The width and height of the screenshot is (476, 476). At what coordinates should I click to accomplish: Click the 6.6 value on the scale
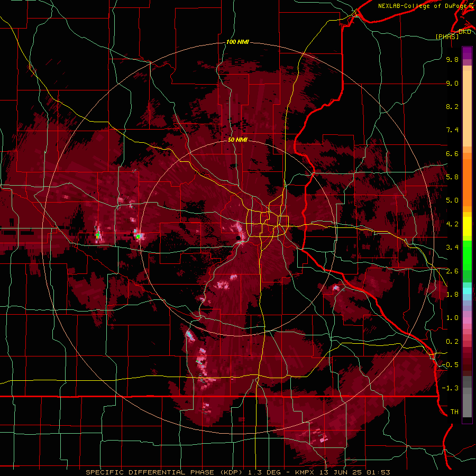tap(452, 153)
